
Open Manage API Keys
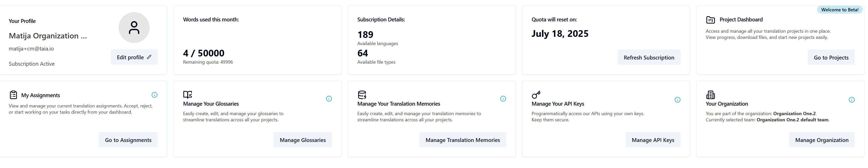click(653, 140)
